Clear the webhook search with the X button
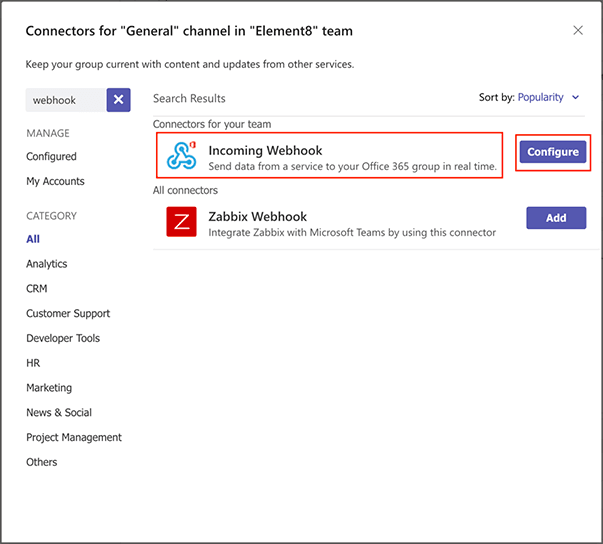 pyautogui.click(x=118, y=100)
